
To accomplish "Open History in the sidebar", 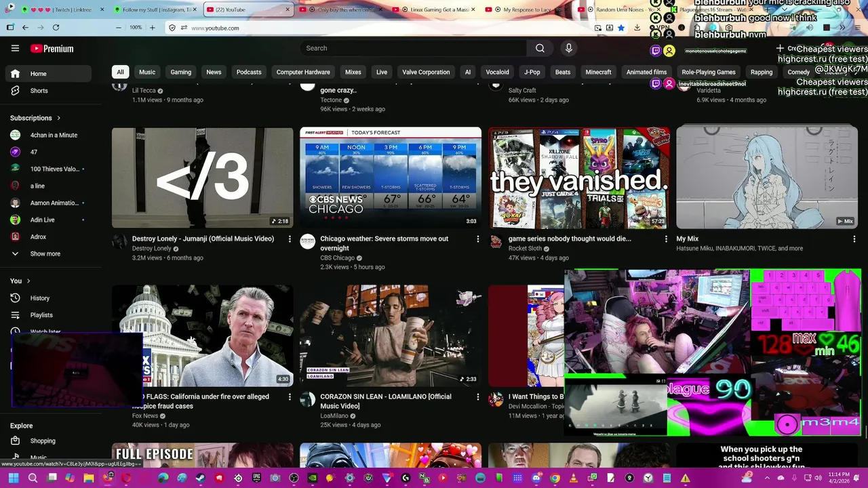I will click(48, 298).
